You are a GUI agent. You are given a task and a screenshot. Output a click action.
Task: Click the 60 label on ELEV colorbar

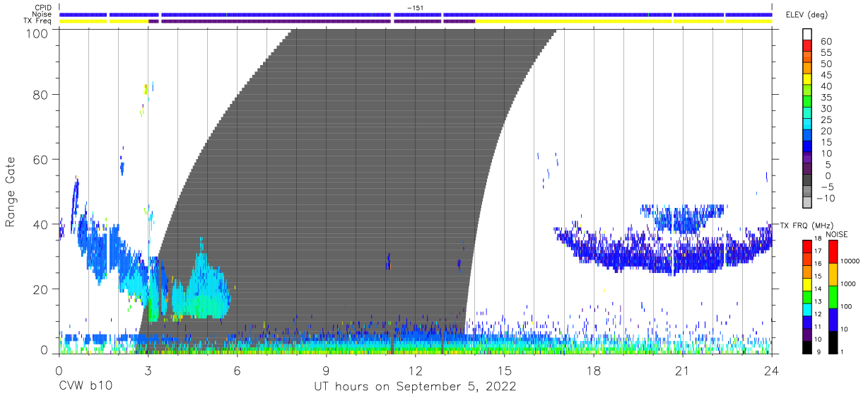(x=826, y=41)
